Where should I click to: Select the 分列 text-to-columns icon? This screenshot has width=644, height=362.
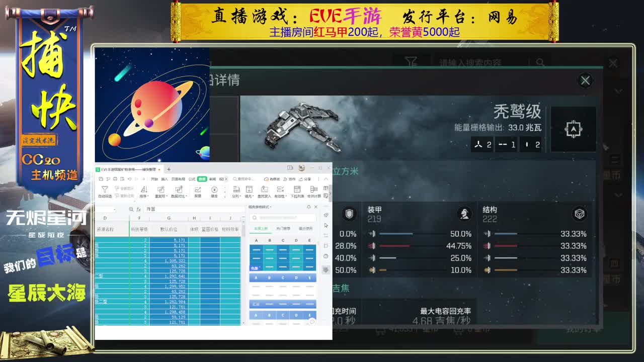(235, 190)
